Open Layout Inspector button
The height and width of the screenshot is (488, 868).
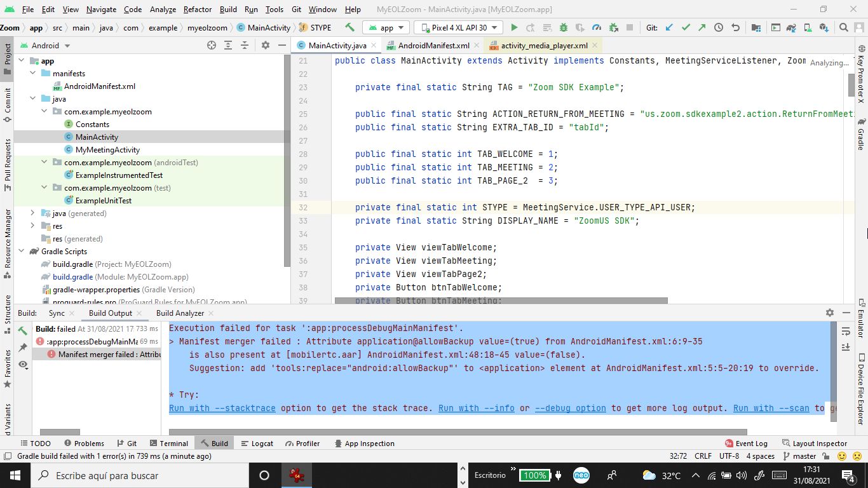click(x=815, y=444)
